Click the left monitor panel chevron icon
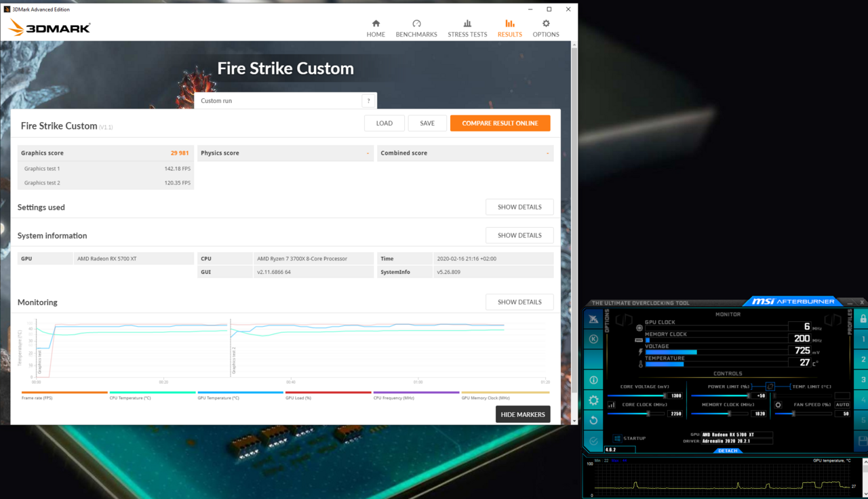 tap(625, 319)
